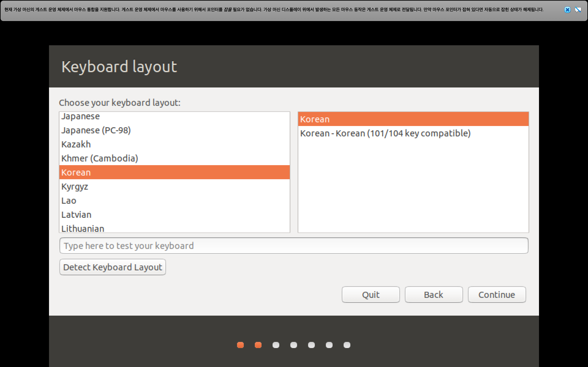
Task: Select the Kazakh layout
Action: pyautogui.click(x=76, y=144)
